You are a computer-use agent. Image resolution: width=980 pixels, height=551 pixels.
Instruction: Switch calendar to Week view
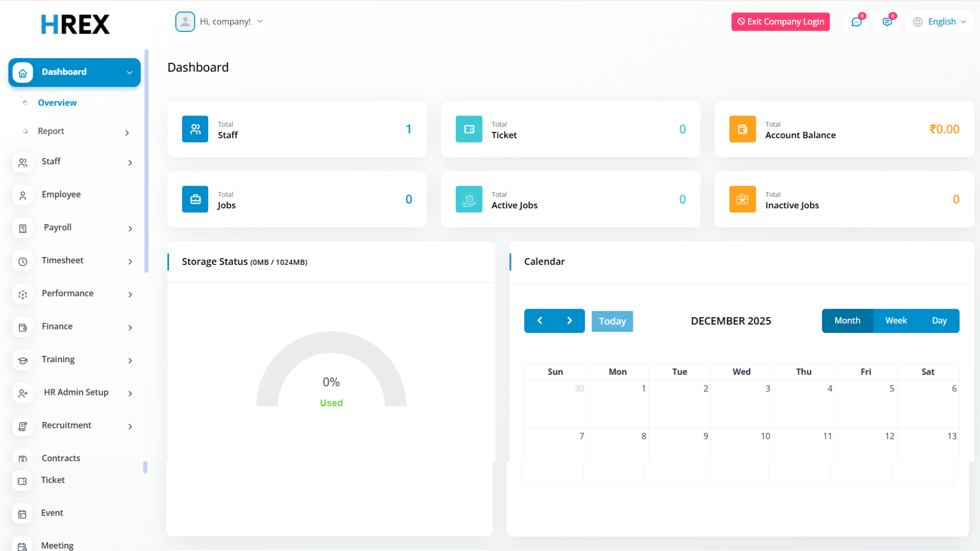pos(896,320)
